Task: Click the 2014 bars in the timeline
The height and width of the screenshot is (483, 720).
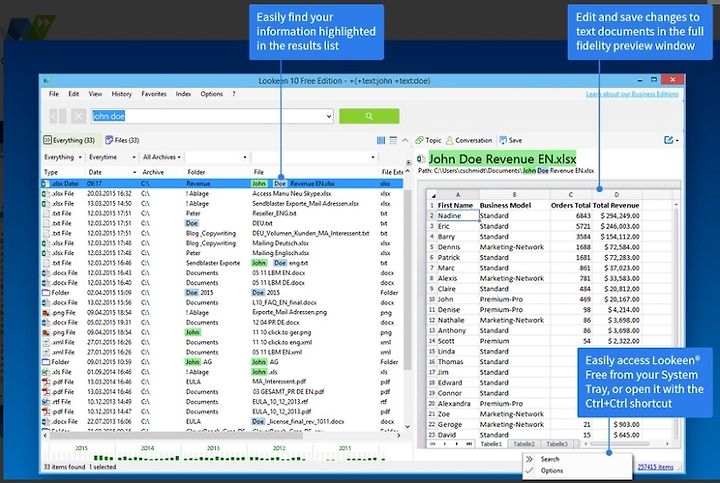Action: point(148,458)
